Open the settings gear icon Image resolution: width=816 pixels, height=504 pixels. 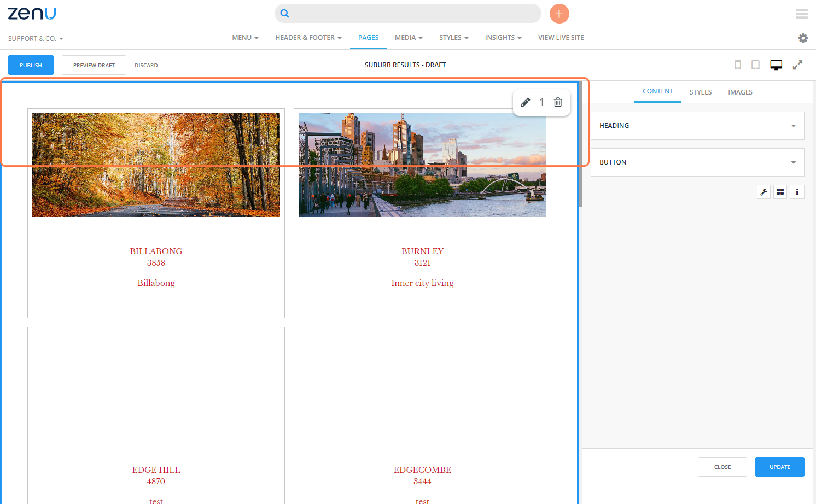pyautogui.click(x=803, y=38)
